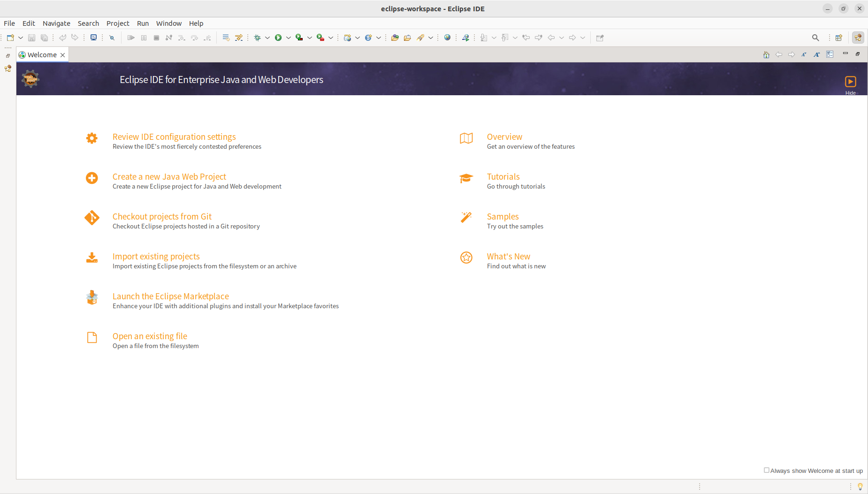Open the Tutorials link
The width and height of the screenshot is (868, 494).
click(503, 176)
